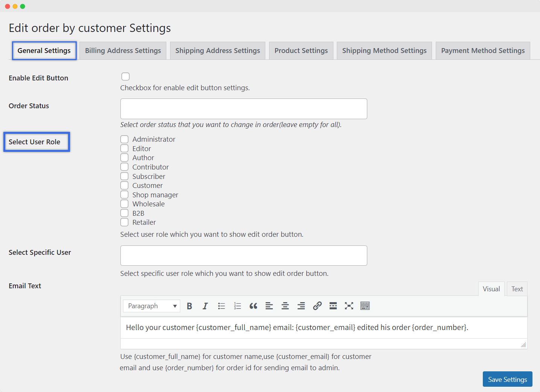Apply italic formatting in the email editor
Screen dimensions: 540x392
click(205, 306)
